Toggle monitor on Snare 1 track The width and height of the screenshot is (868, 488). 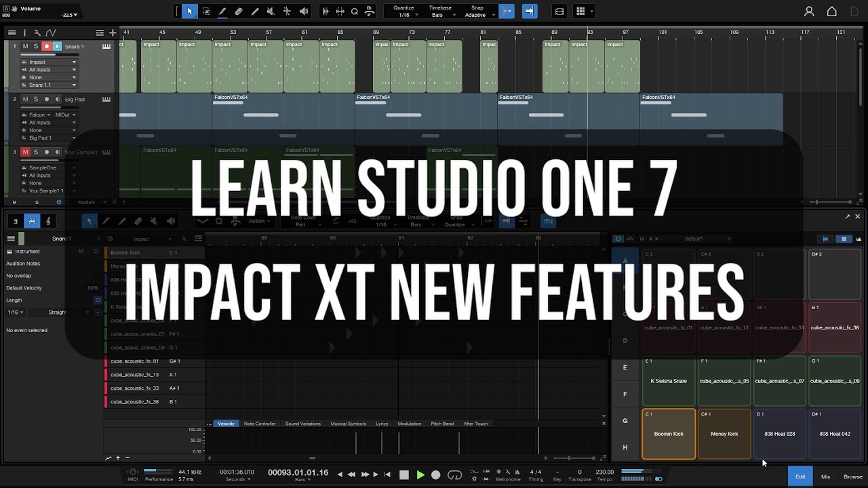coord(58,46)
